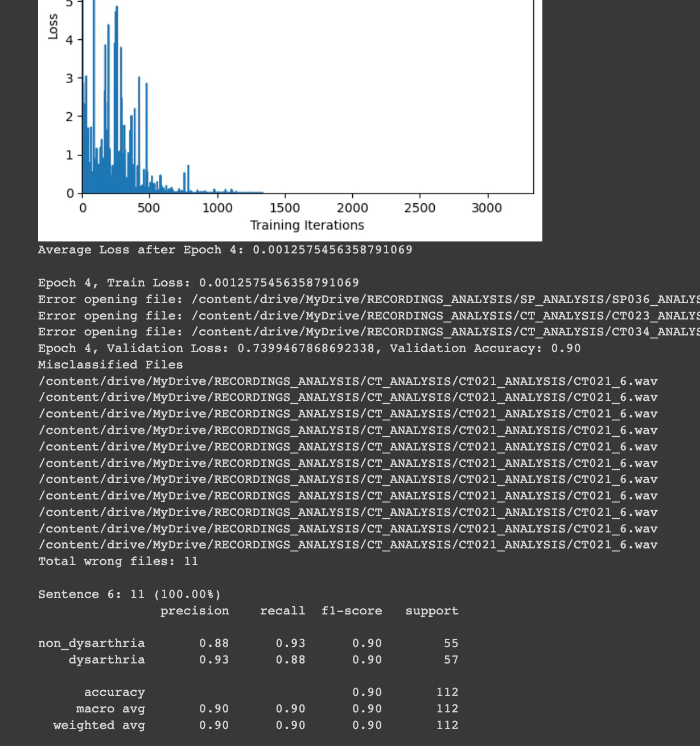Click the y-axis tick label 1
Screen dimensions: 700x746
tap(69, 155)
